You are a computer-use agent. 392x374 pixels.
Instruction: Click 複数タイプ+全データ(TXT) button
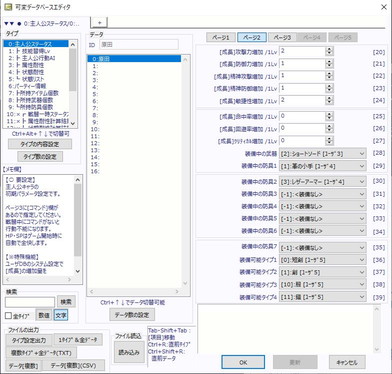pyautogui.click(x=41, y=353)
